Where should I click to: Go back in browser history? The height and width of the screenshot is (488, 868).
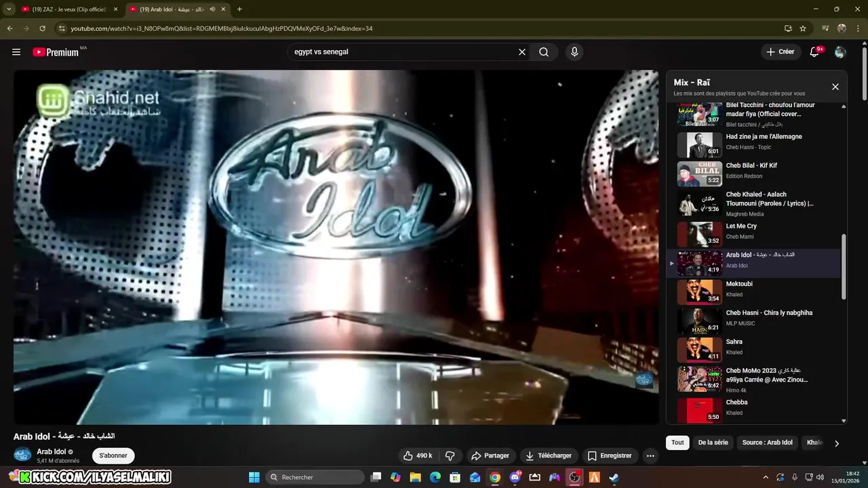[9, 28]
